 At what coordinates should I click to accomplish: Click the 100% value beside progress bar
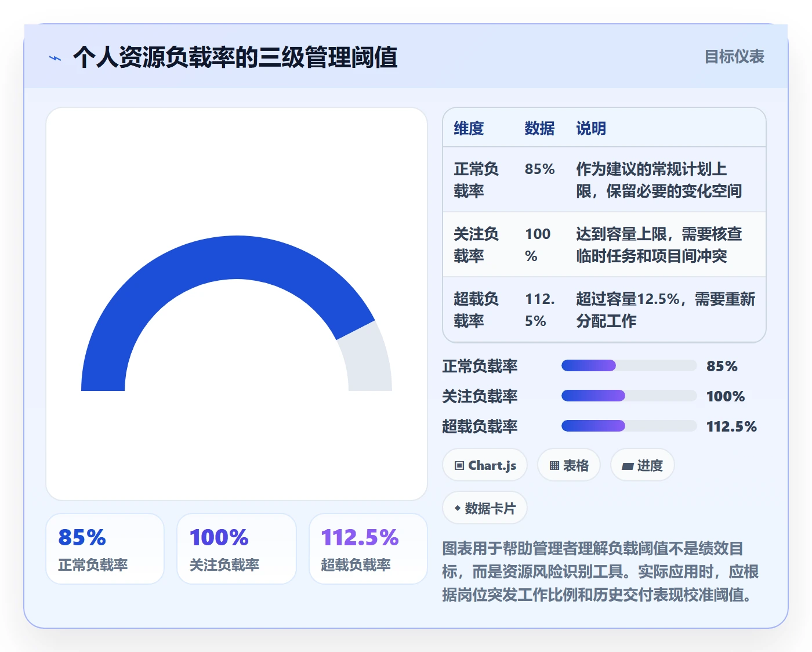(726, 396)
